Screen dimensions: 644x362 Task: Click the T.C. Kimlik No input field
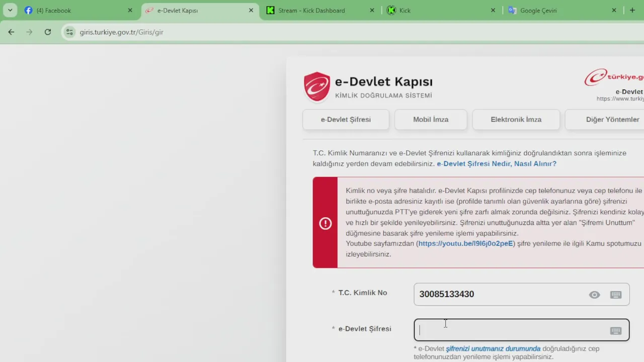(x=521, y=294)
